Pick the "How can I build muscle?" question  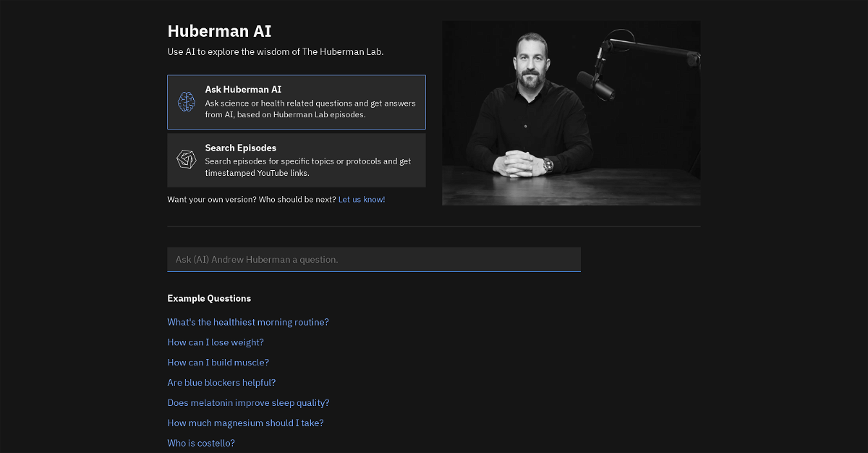[218, 363]
